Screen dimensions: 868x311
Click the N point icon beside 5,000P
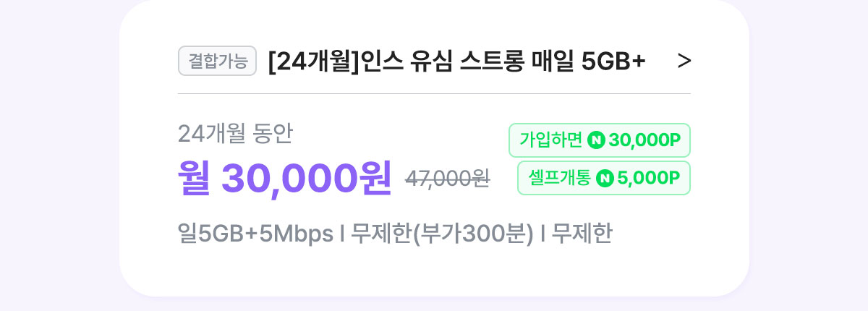coord(605,178)
